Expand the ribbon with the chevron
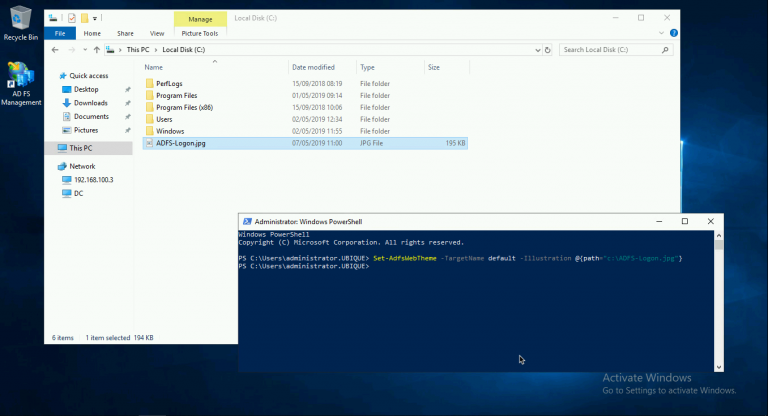The height and width of the screenshot is (416, 768). click(x=661, y=33)
